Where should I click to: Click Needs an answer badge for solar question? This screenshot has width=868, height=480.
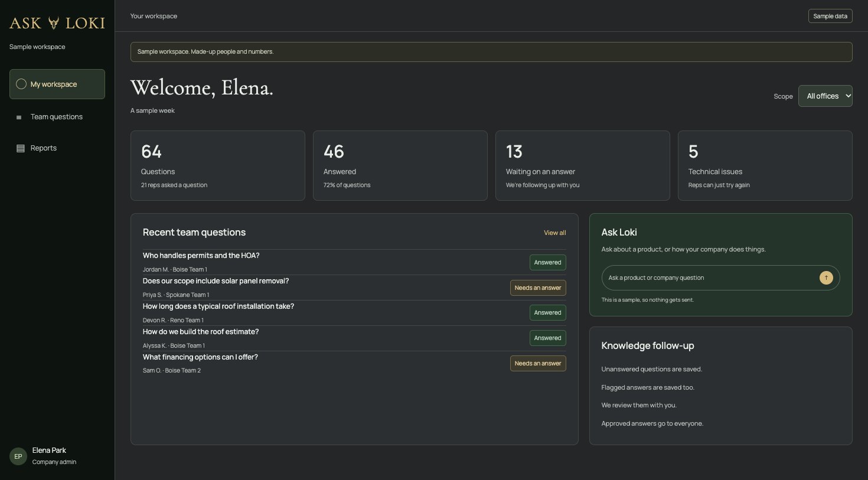pyautogui.click(x=538, y=288)
